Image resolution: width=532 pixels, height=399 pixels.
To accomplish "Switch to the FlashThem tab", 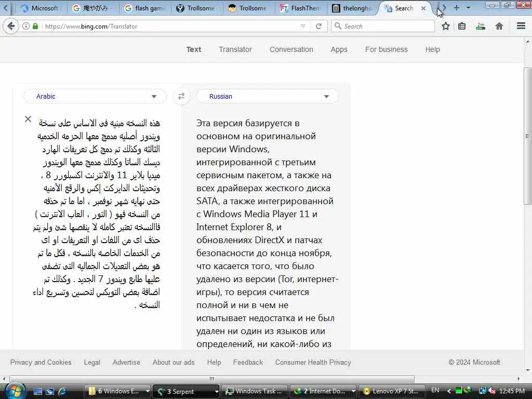I will click(x=300, y=8).
